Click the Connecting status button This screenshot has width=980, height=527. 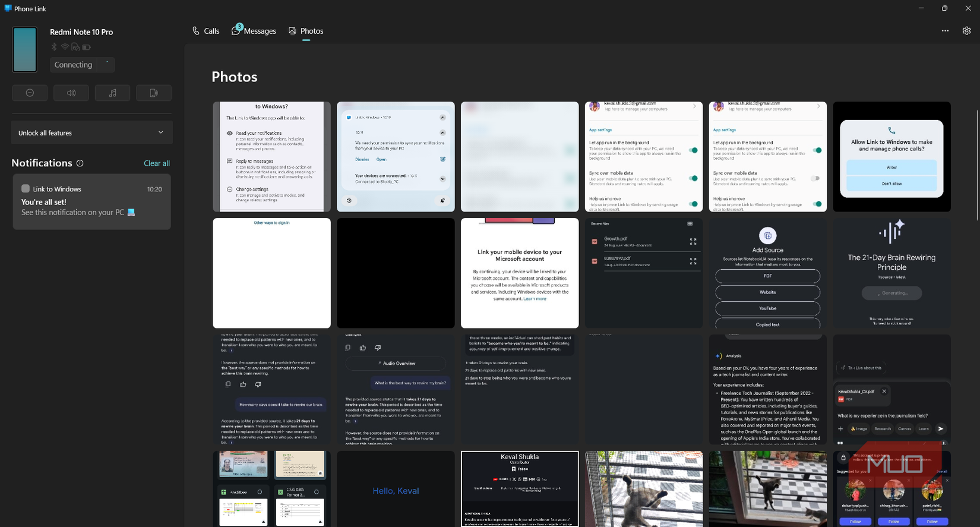tap(82, 65)
